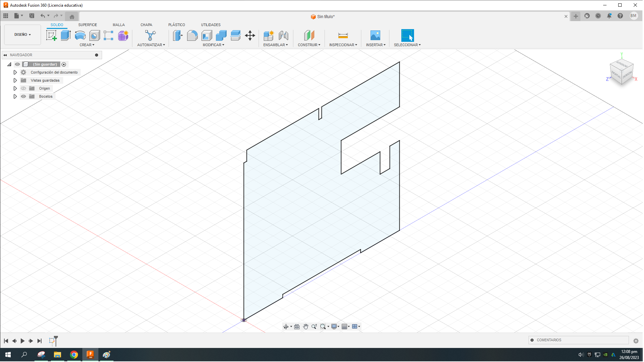Click the Extrude tool icon

point(66,35)
